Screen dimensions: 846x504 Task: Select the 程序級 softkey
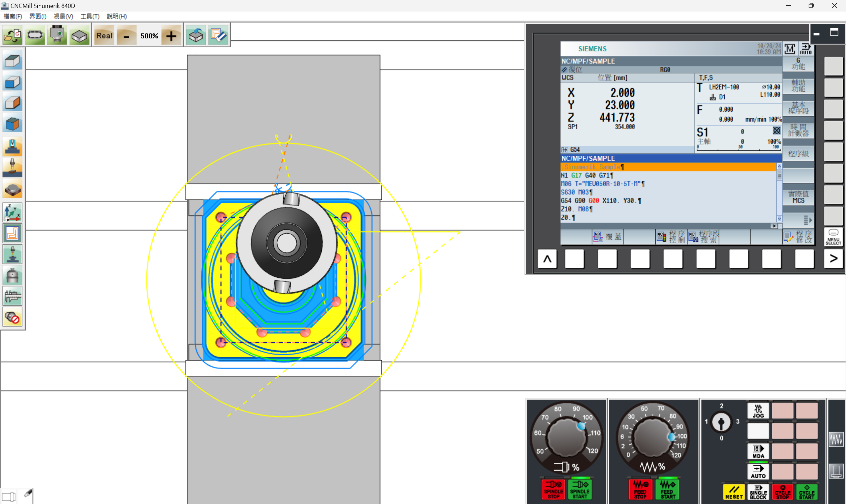click(798, 153)
